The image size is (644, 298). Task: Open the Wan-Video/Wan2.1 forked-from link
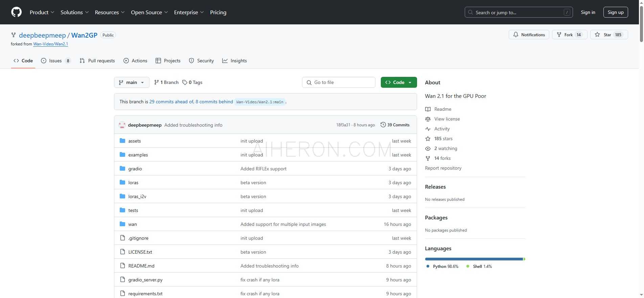[x=50, y=44]
